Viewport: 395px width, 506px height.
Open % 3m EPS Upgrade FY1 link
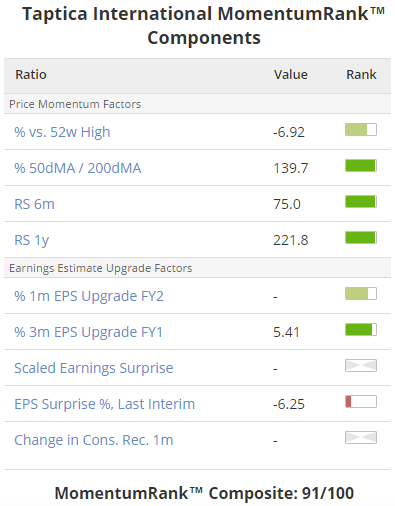(88, 332)
